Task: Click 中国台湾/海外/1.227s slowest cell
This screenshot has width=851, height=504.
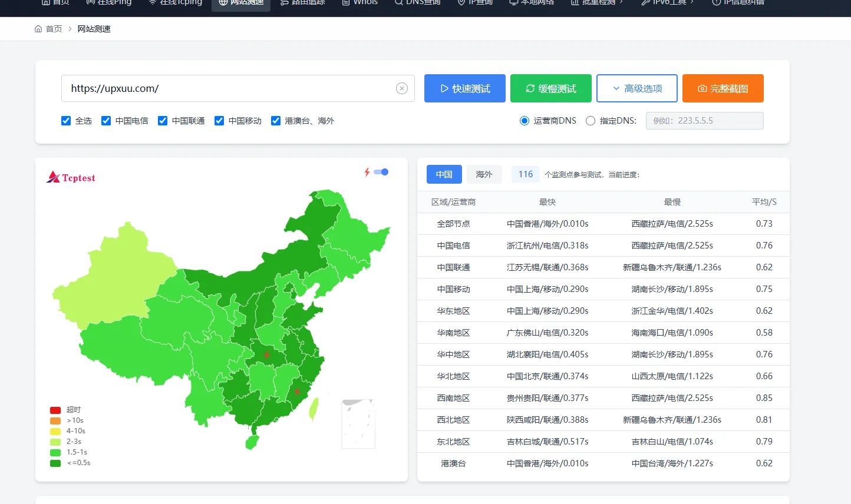Action: click(672, 463)
